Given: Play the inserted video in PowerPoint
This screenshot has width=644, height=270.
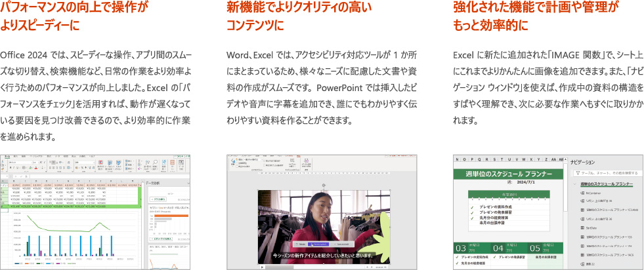Looking at the screenshot, I should point(262,267).
